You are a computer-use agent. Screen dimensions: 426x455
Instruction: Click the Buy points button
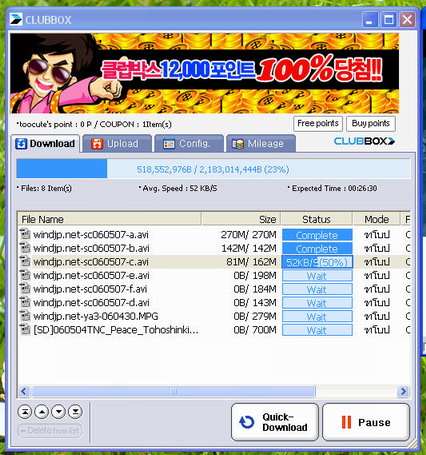[x=371, y=124]
